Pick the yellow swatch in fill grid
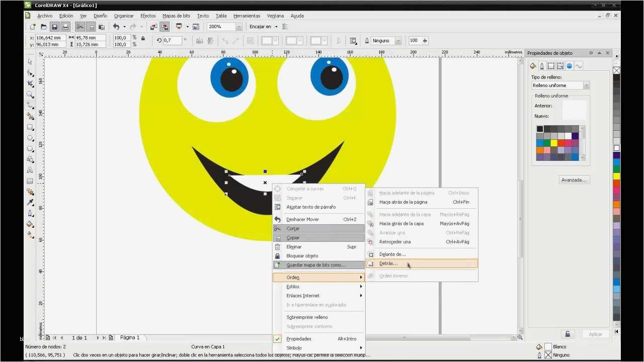The image size is (644, 362). [x=554, y=143]
